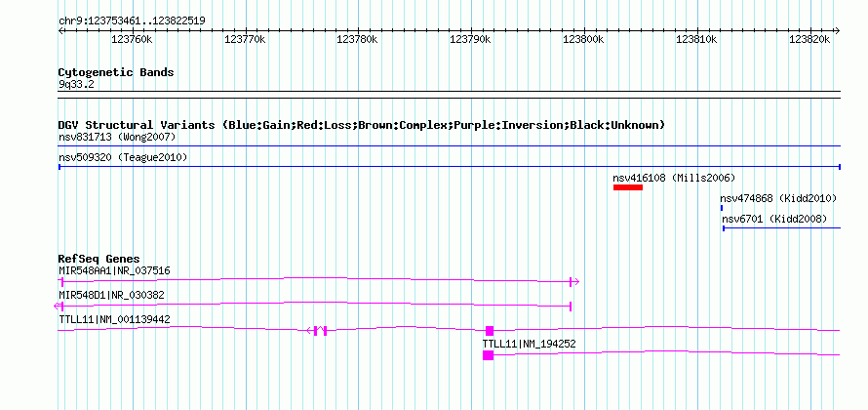Click the small TTLL11 exon pair with arrow
The height and width of the screenshot is (410, 868).
coord(317,331)
